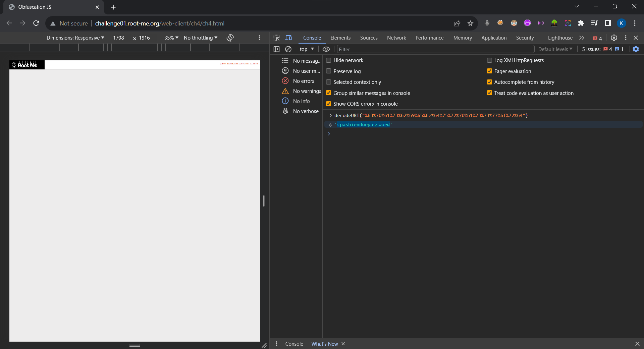Expand the No throttling dropdown
This screenshot has width=644, height=349.
[x=200, y=38]
